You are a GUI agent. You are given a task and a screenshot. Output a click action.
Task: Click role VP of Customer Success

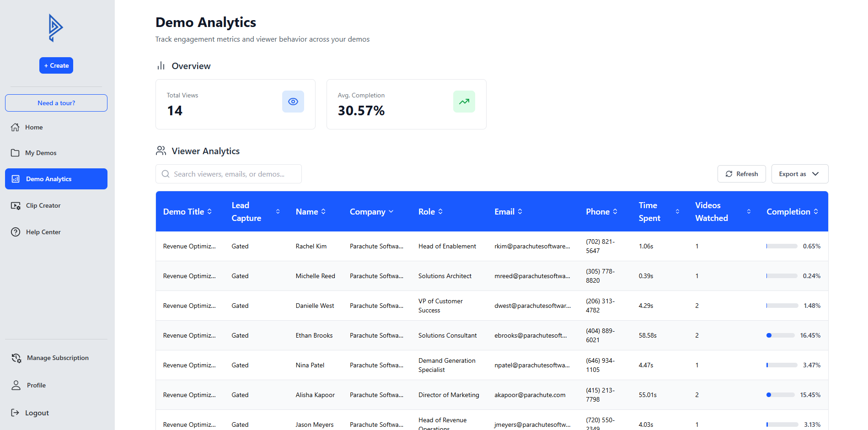440,306
